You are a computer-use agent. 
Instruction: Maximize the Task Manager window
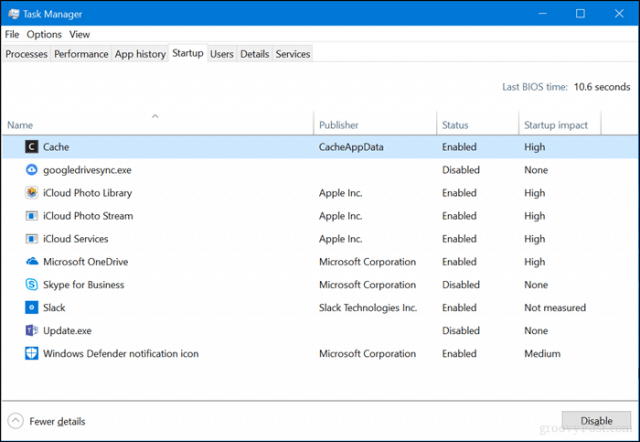click(x=580, y=13)
